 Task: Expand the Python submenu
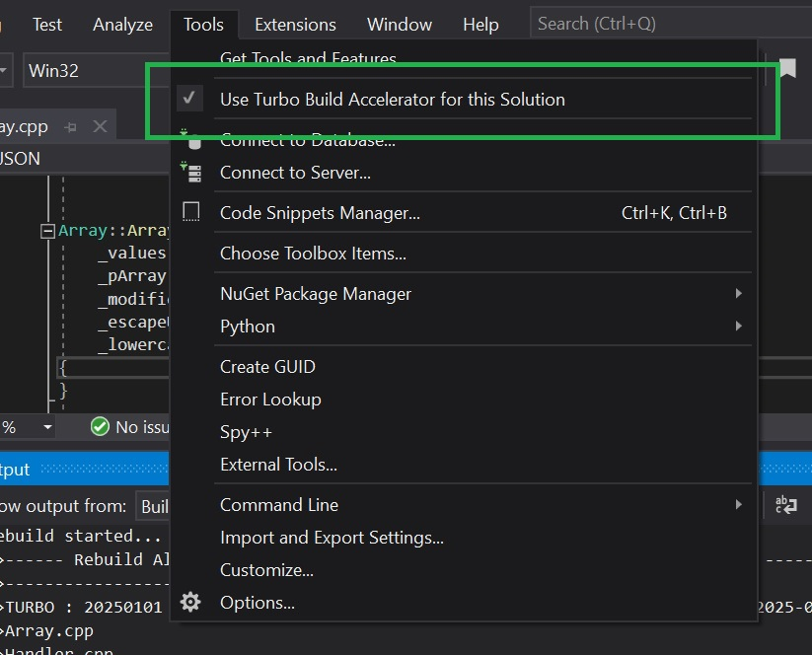pos(738,327)
